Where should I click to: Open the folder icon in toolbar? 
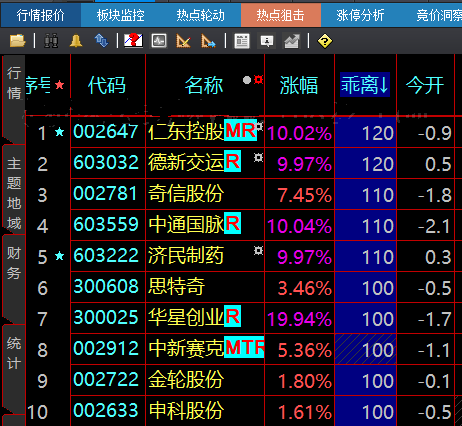click(x=18, y=41)
